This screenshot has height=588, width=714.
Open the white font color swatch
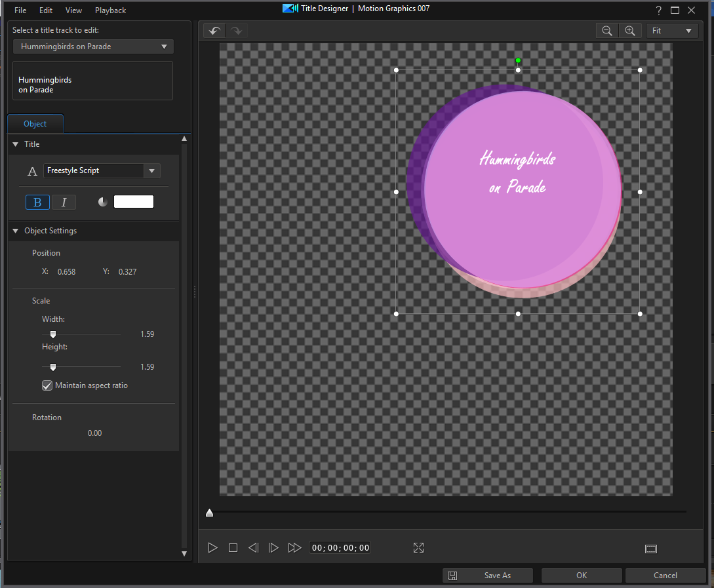(x=134, y=202)
